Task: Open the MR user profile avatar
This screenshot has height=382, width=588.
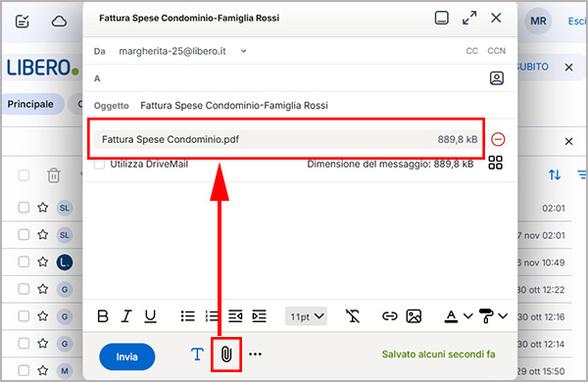Action: 538,21
